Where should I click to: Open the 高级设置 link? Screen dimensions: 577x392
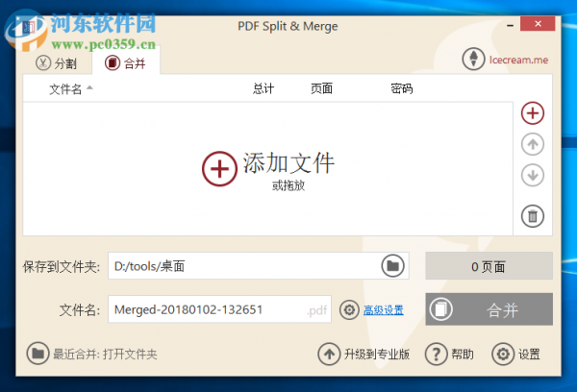coord(384,310)
